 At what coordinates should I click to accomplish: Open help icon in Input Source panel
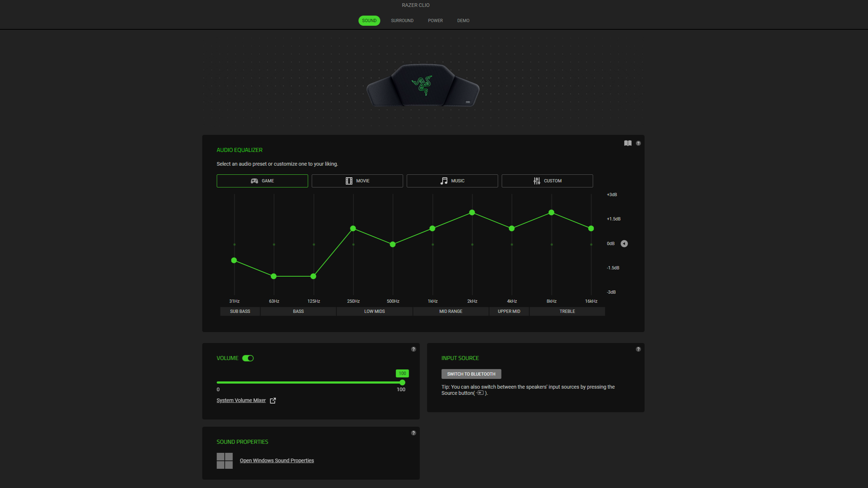tap(638, 349)
